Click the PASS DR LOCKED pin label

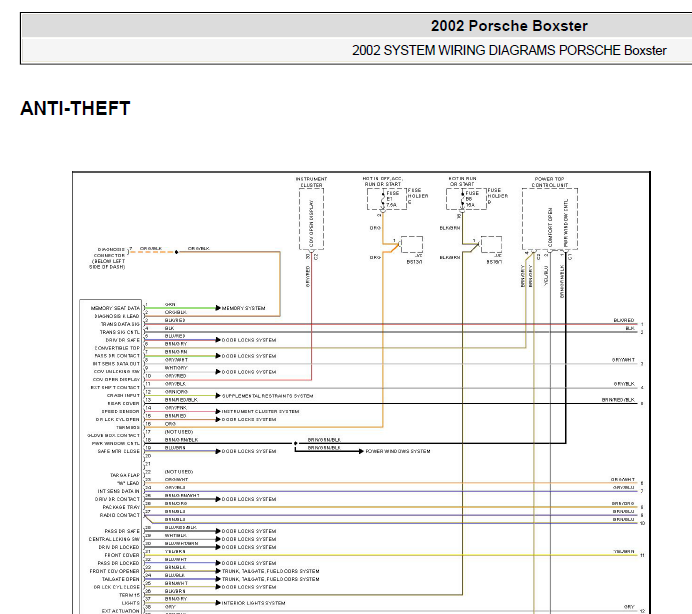(x=119, y=563)
